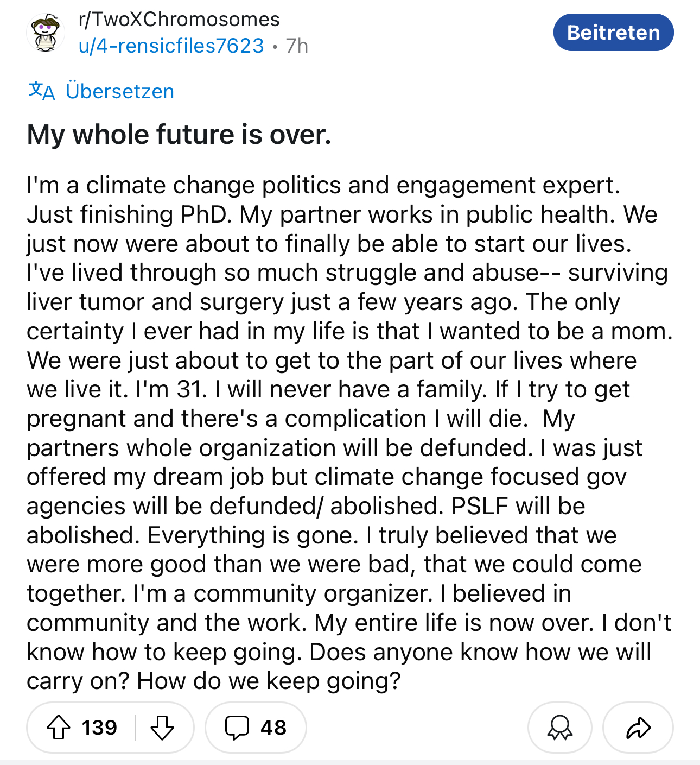Screen dimensions: 700x765
Task: Open the r/TwoXChromosomes community avatar
Action: 46,34
